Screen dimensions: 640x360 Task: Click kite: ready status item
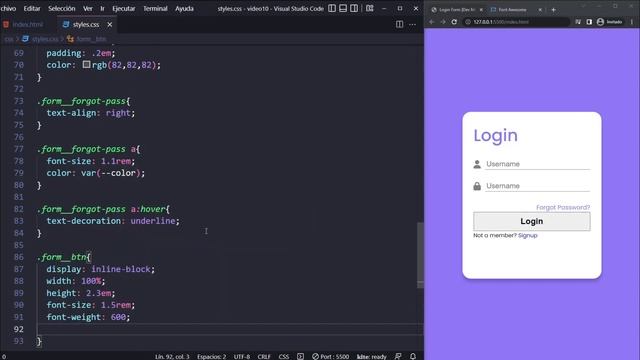[x=371, y=356]
